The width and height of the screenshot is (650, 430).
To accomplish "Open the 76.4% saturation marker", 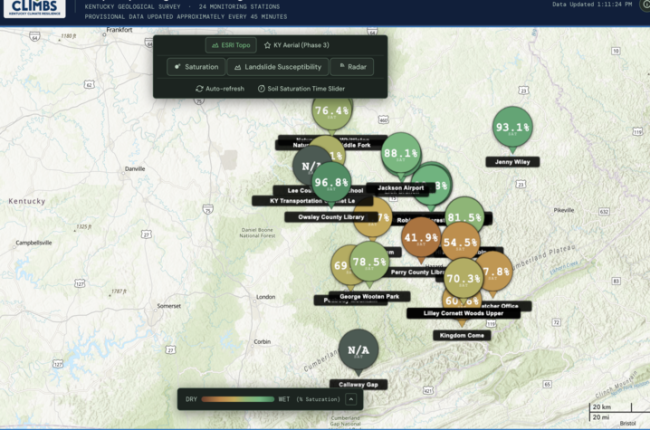I will pos(332,111).
